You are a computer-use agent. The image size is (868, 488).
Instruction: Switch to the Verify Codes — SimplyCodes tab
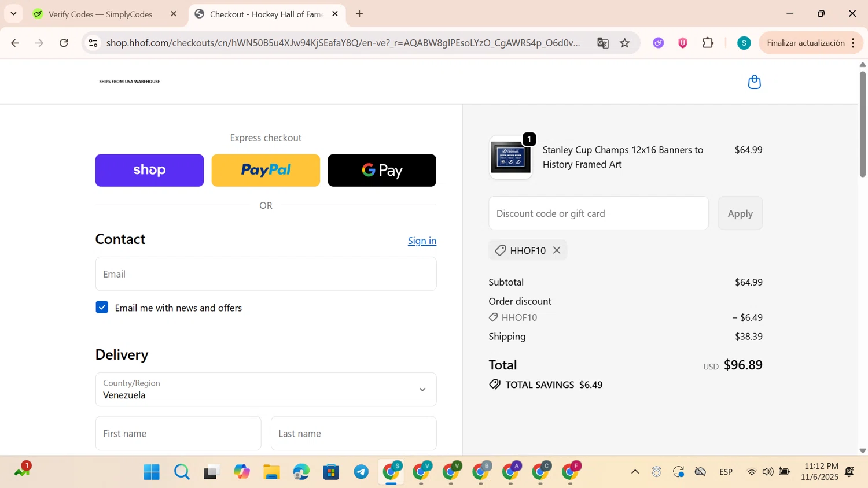coord(100,14)
